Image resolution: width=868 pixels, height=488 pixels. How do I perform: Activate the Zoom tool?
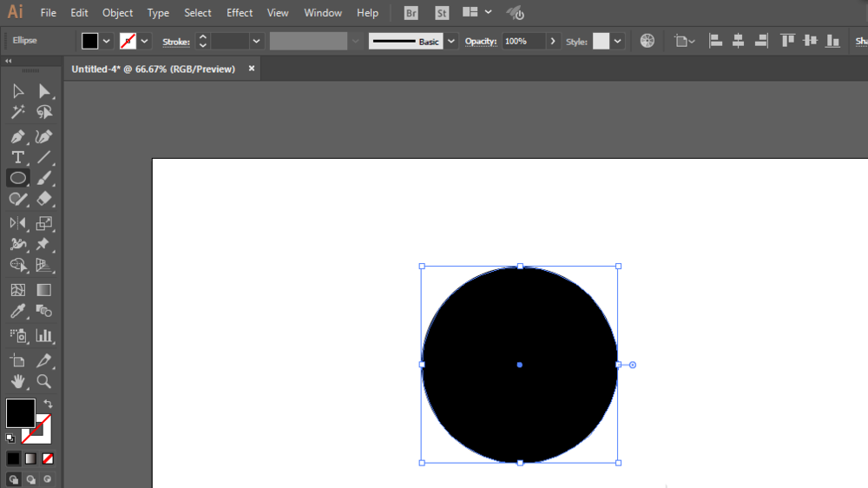[43, 382]
